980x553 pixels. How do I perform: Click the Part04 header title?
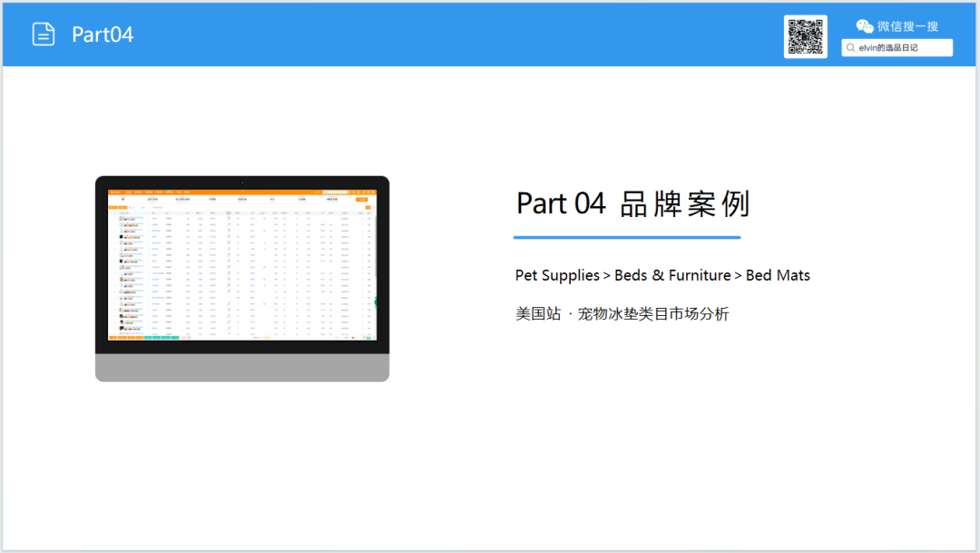click(103, 35)
